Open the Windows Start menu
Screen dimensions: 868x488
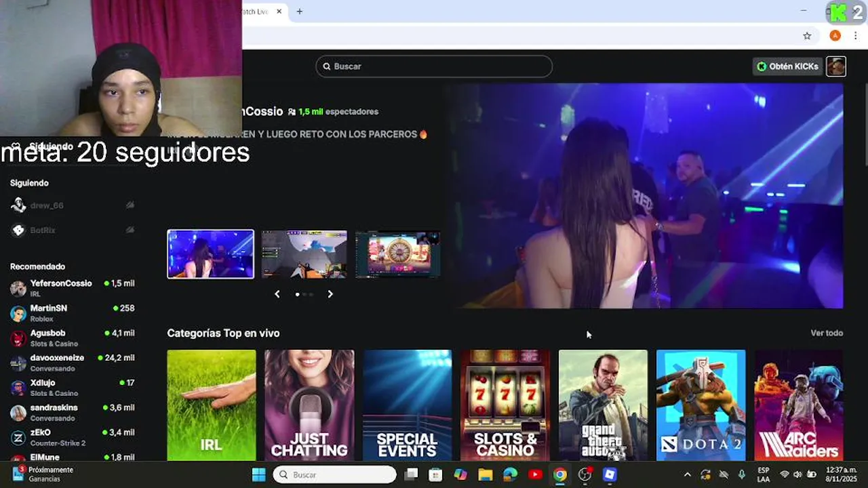(x=259, y=474)
